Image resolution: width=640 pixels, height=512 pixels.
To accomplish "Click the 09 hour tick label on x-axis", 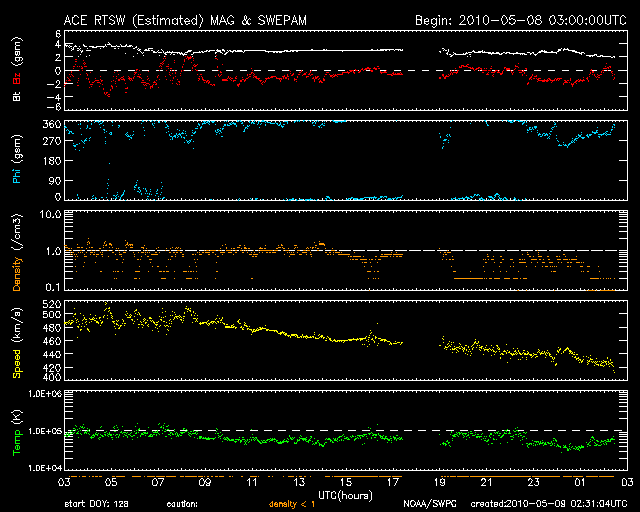I will 206,481.
